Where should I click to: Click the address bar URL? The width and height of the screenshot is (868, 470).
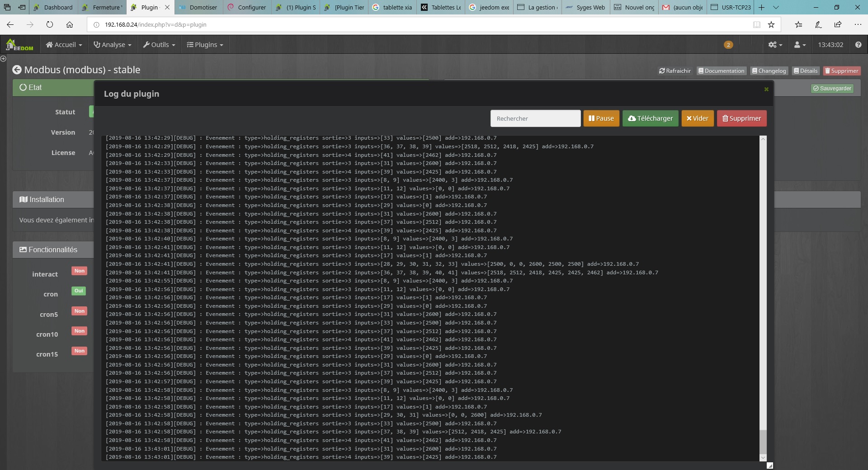pyautogui.click(x=156, y=25)
